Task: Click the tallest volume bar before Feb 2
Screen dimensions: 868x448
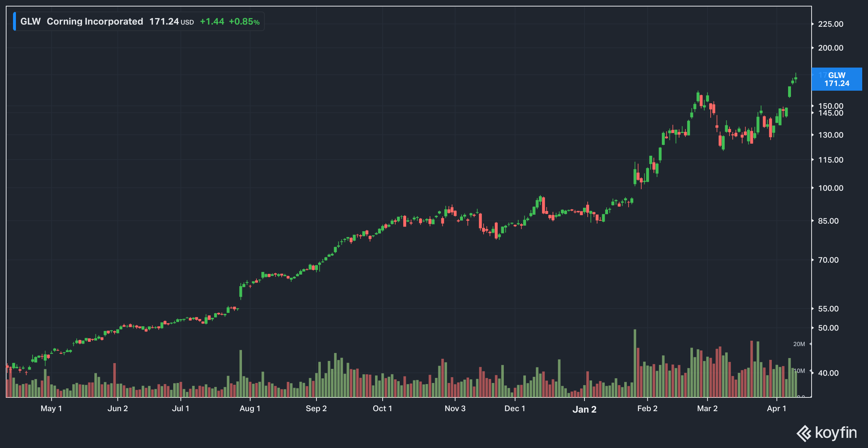Action: (x=635, y=363)
